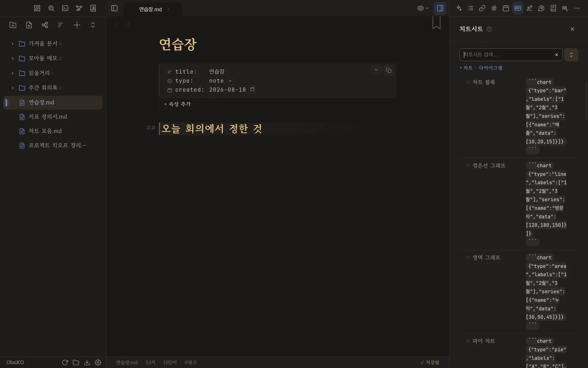Close the 연습장.md tab
This screenshot has height=368, width=588.
(168, 10)
